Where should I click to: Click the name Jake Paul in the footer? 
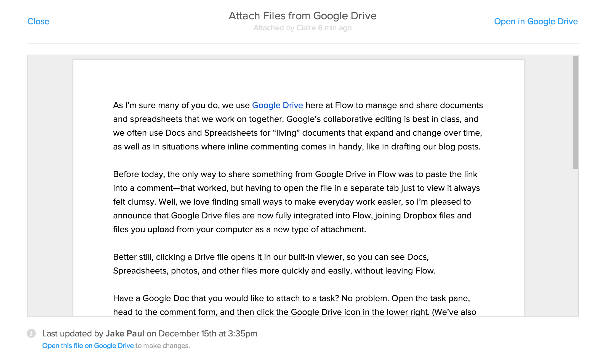click(125, 333)
